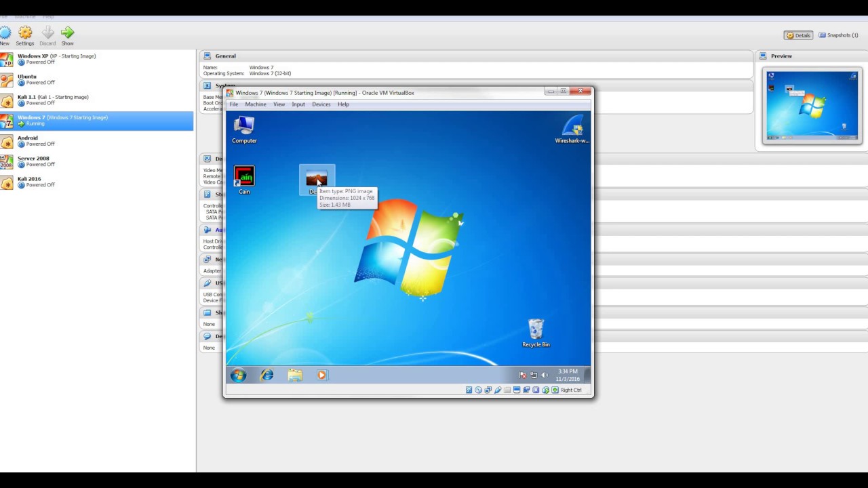Click the Windows 7 Start orb
The image size is (868, 488).
point(238,375)
